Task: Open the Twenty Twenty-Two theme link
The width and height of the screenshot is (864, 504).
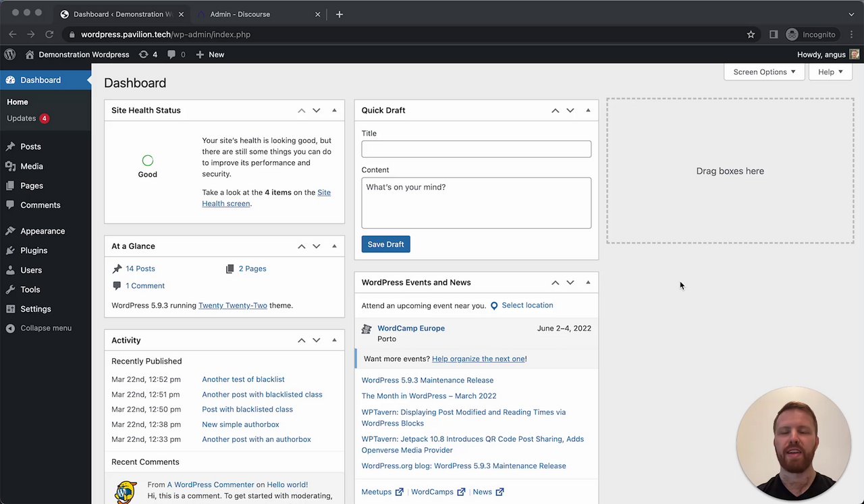Action: tap(233, 306)
